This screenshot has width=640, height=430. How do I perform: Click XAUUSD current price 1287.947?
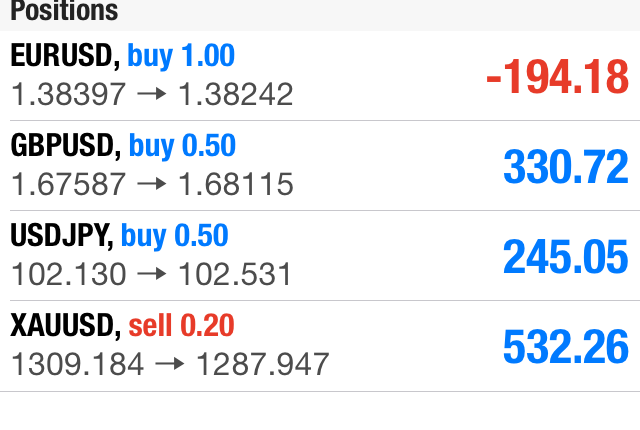pyautogui.click(x=262, y=365)
